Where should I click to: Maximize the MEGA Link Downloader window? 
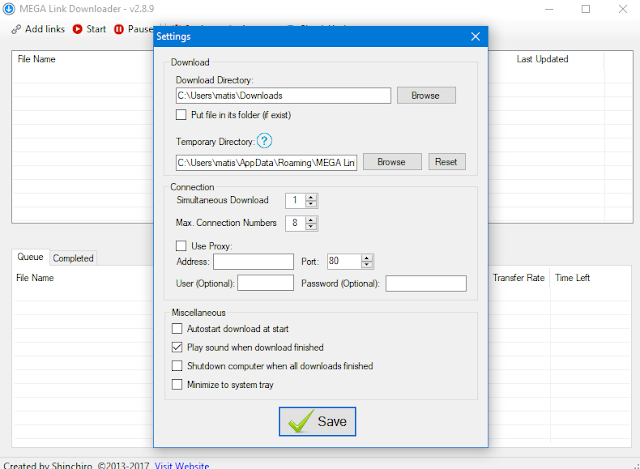586,9
